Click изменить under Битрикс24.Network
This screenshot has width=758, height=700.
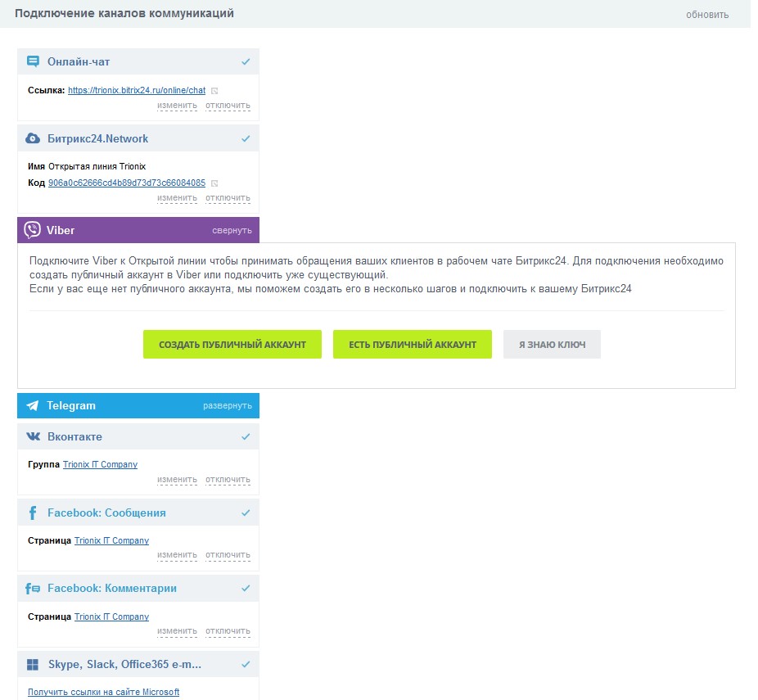tap(177, 198)
